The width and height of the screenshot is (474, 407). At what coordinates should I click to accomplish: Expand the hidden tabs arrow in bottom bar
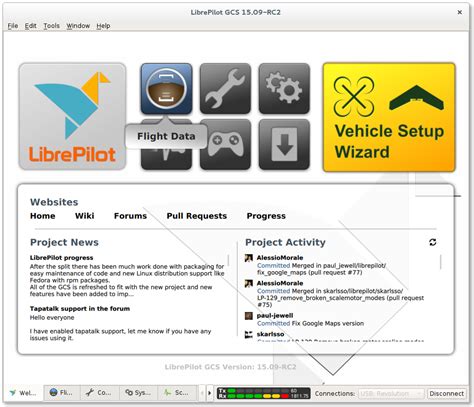tap(209, 393)
